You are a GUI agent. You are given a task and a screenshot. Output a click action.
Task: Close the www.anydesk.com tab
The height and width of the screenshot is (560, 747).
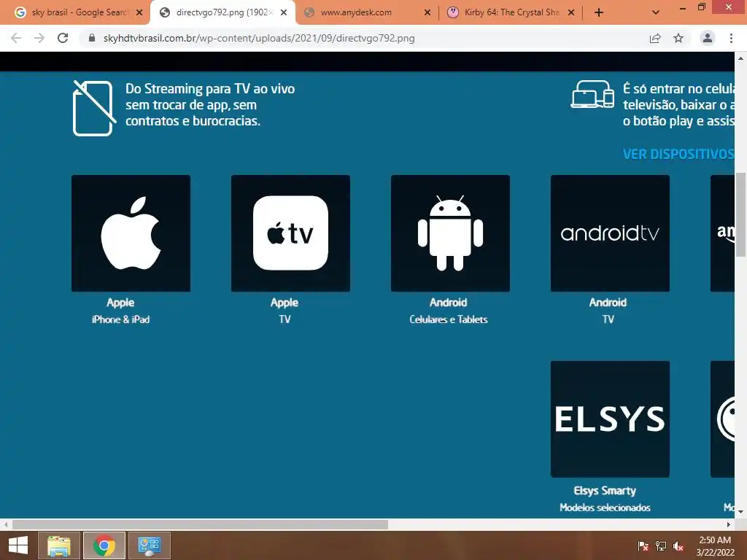[x=427, y=12]
